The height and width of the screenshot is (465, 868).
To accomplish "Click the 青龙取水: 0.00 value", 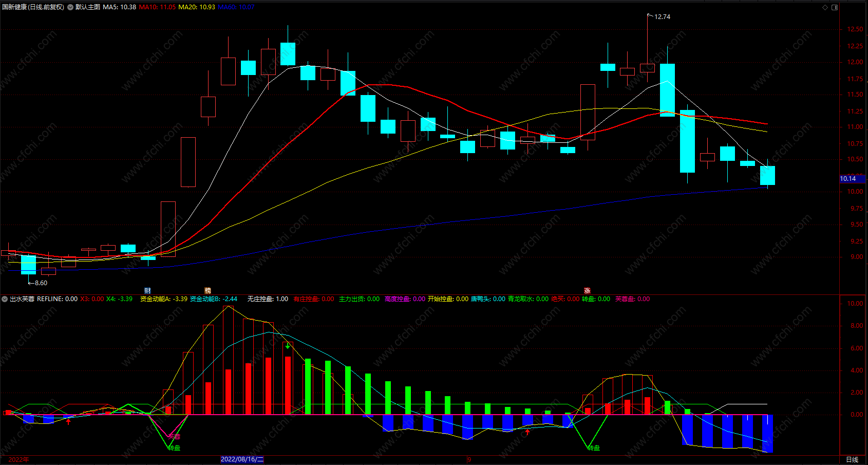I will coord(529,299).
